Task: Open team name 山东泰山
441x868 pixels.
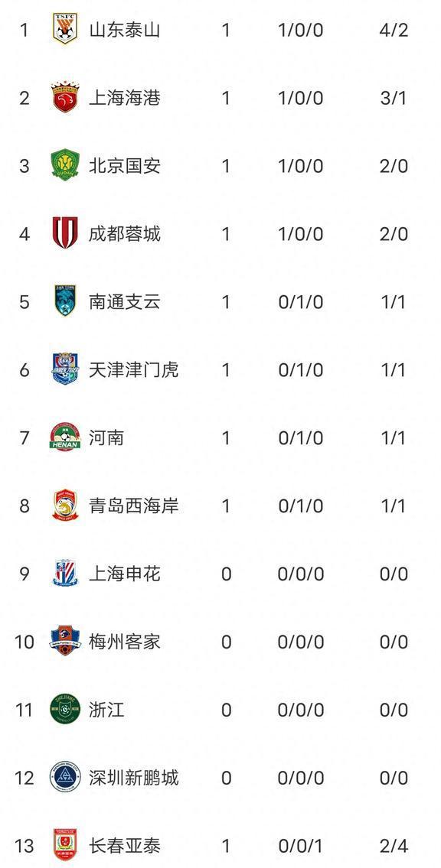Action: [125, 29]
